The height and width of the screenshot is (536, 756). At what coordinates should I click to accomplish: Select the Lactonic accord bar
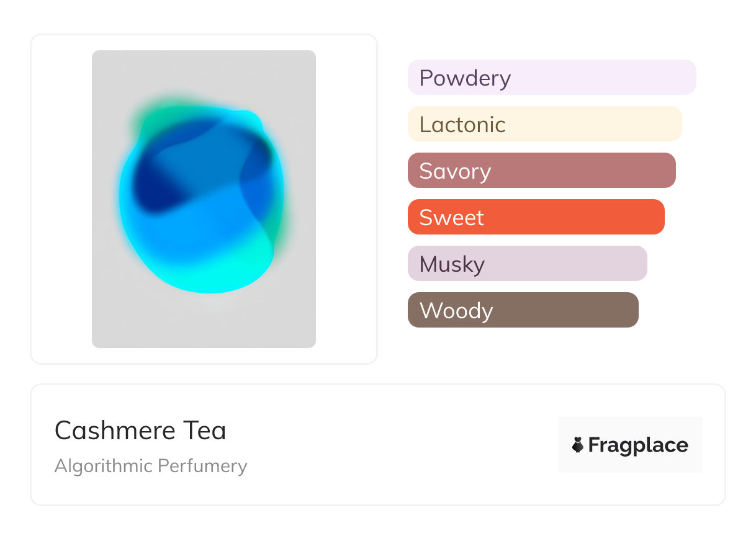click(544, 124)
